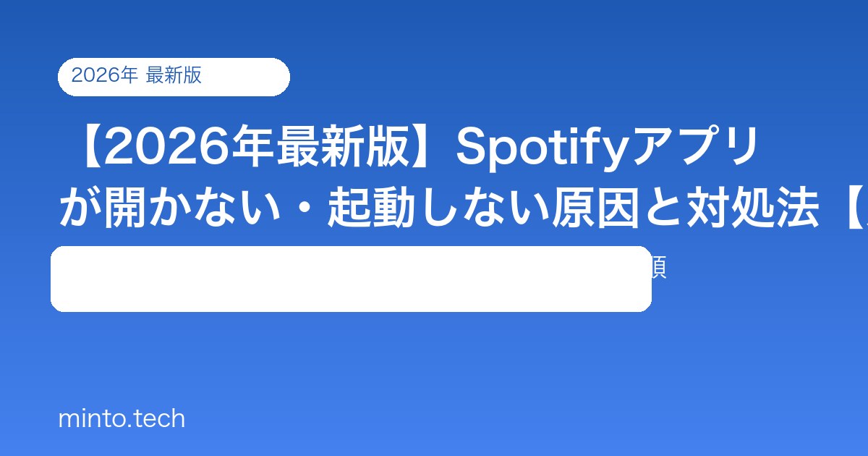Select the word Spotifyアプリ in the headline
This screenshot has width=868, height=456.
tap(607, 149)
